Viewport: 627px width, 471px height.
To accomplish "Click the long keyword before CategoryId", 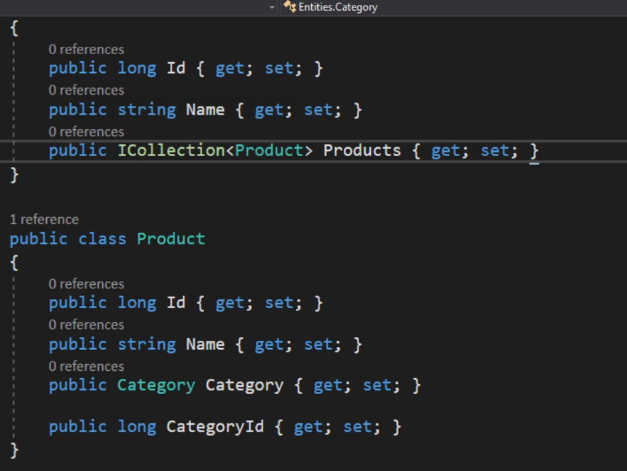I will 137,427.
